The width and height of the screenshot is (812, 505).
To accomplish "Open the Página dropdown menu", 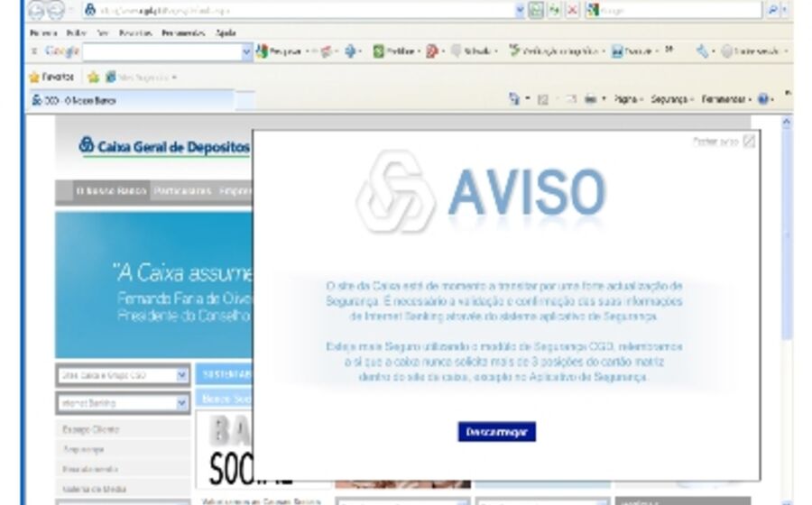I will (x=628, y=99).
